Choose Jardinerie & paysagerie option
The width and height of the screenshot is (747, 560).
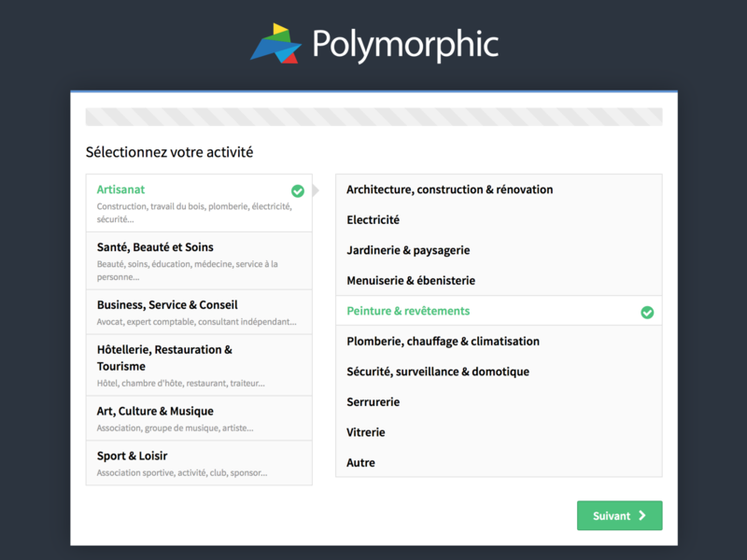coord(408,250)
